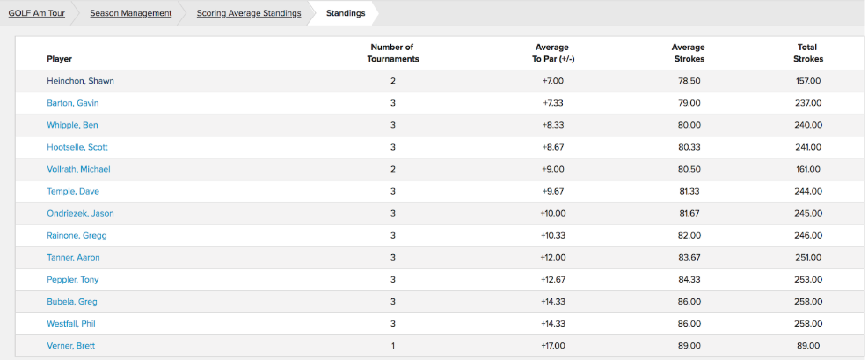Select the Standings breadcrumb tab
Viewport: 868px width, 360px height.
tap(346, 13)
